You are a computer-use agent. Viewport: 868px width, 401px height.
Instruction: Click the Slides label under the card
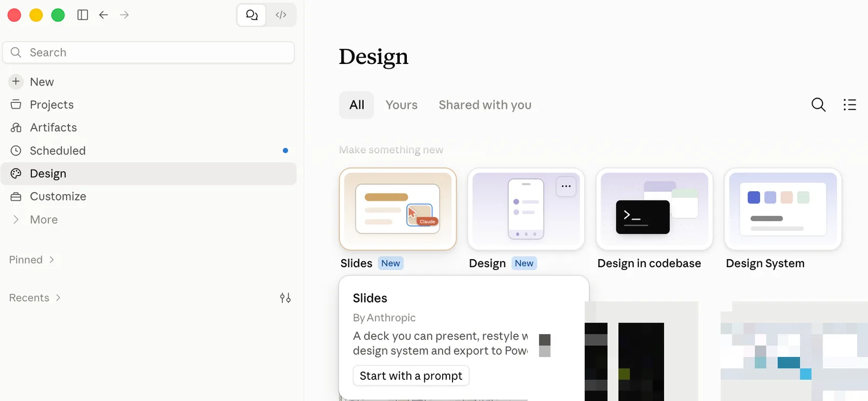[356, 263]
